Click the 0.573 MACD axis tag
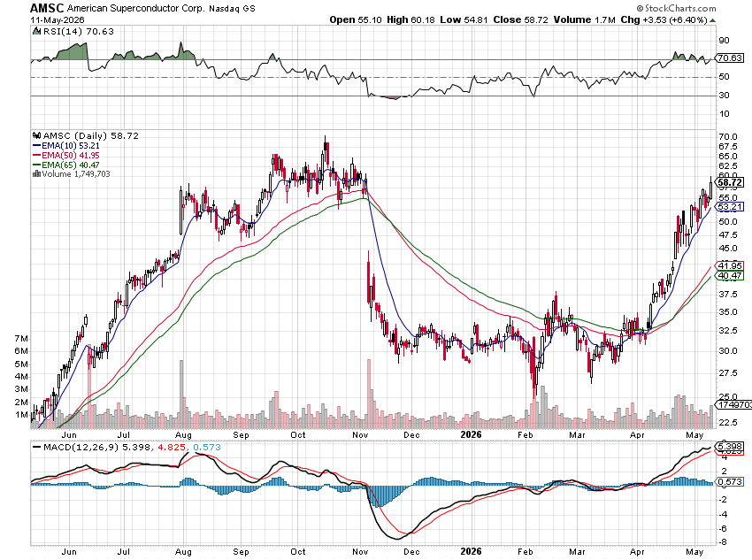Image resolution: width=752 pixels, height=560 pixels. pos(730,481)
